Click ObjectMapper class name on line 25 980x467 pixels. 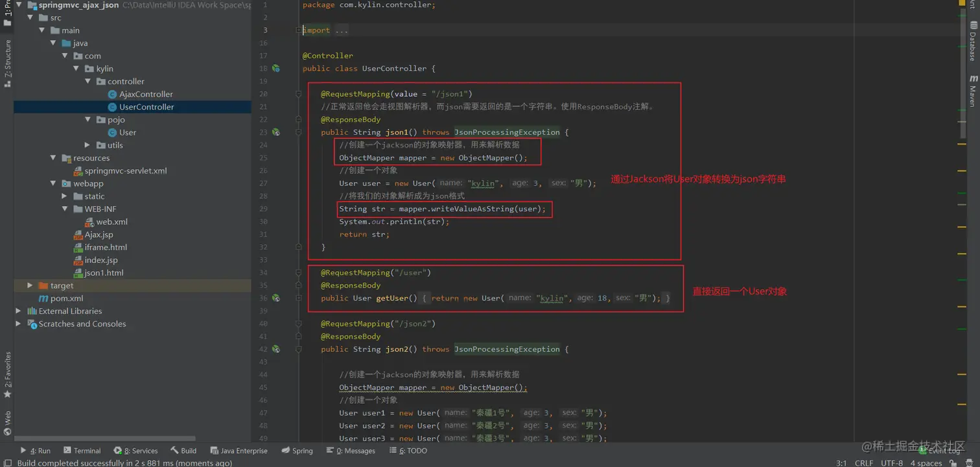367,158
